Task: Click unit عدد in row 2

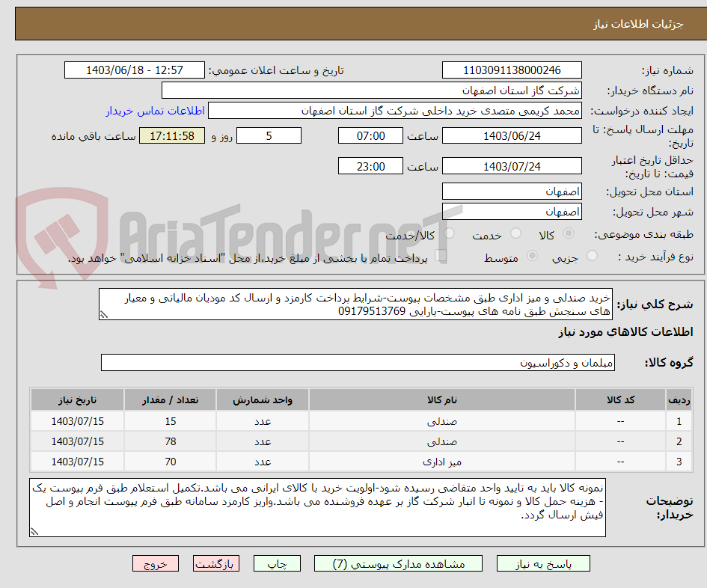Action: [x=263, y=442]
